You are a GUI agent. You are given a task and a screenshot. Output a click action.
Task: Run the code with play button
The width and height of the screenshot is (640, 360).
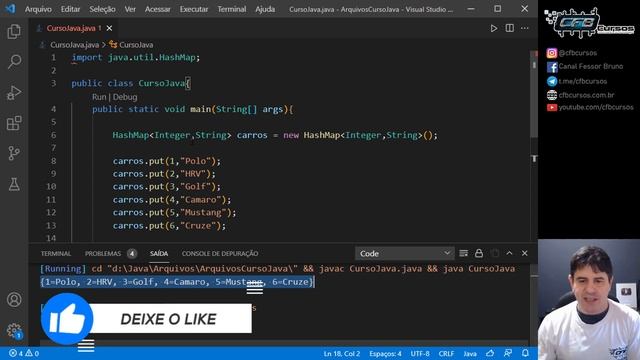pyautogui.click(x=494, y=28)
